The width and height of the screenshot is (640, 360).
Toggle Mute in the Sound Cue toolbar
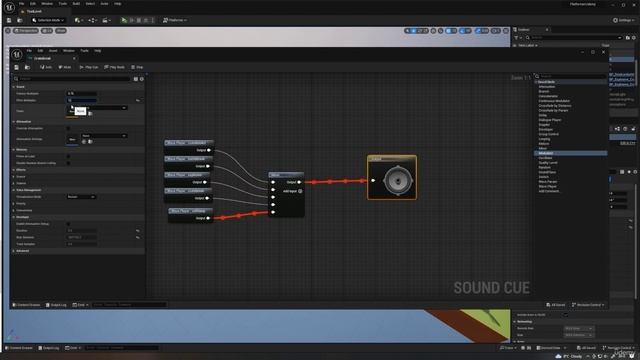[x=64, y=67]
